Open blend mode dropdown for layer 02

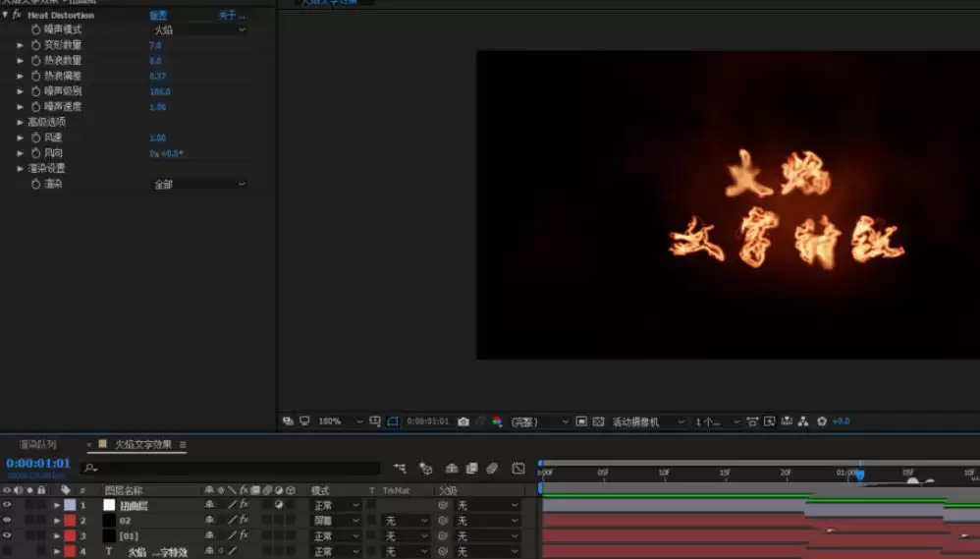(336, 521)
